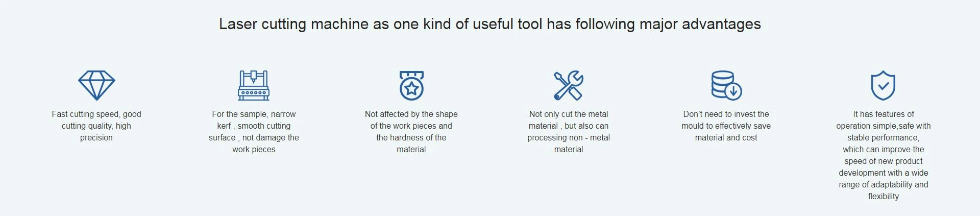The height and width of the screenshot is (216, 980).
Task: Select the shield with checkmark icon
Action: coord(883,85)
